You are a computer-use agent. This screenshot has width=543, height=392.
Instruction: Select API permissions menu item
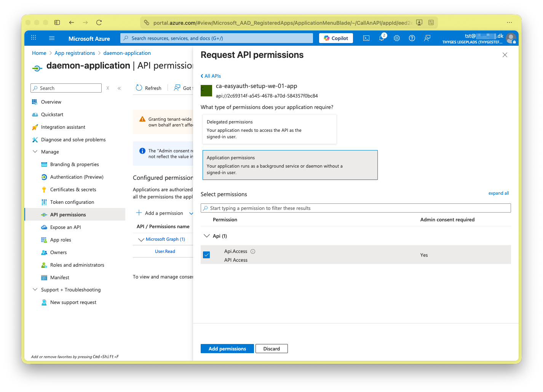click(x=75, y=214)
